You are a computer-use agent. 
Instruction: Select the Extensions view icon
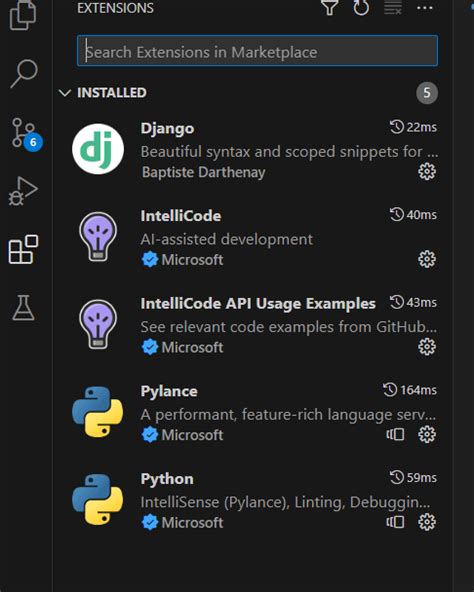(x=23, y=249)
